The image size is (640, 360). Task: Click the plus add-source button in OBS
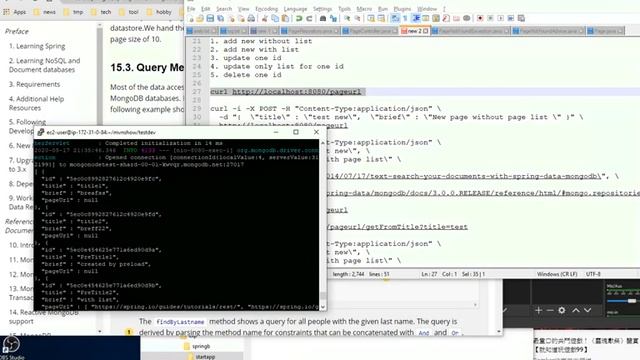[x=538, y=311]
